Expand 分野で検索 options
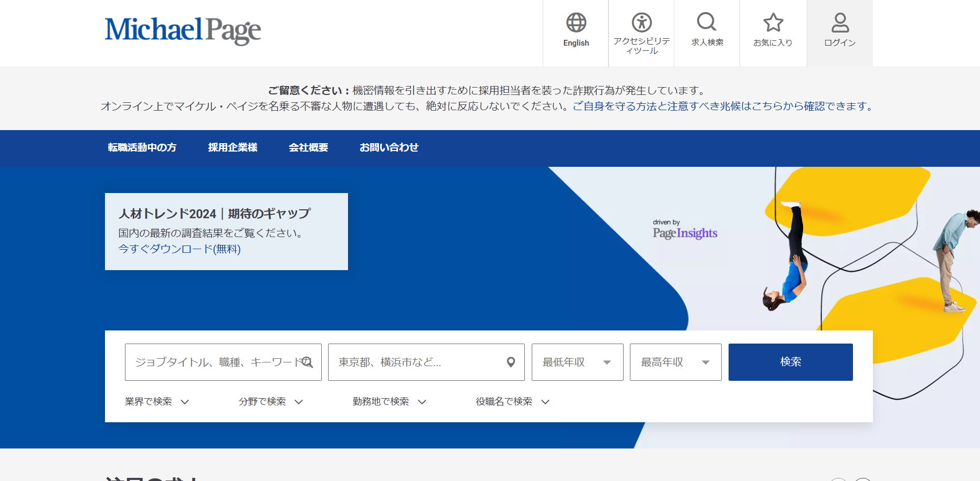This screenshot has width=980, height=481. pyautogui.click(x=270, y=402)
